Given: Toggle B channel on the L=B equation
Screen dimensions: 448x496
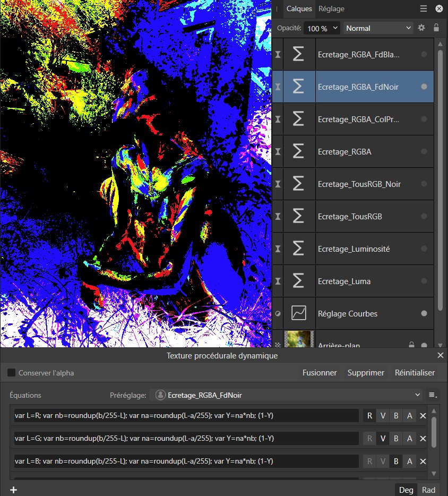Looking at the screenshot, I should tap(396, 461).
